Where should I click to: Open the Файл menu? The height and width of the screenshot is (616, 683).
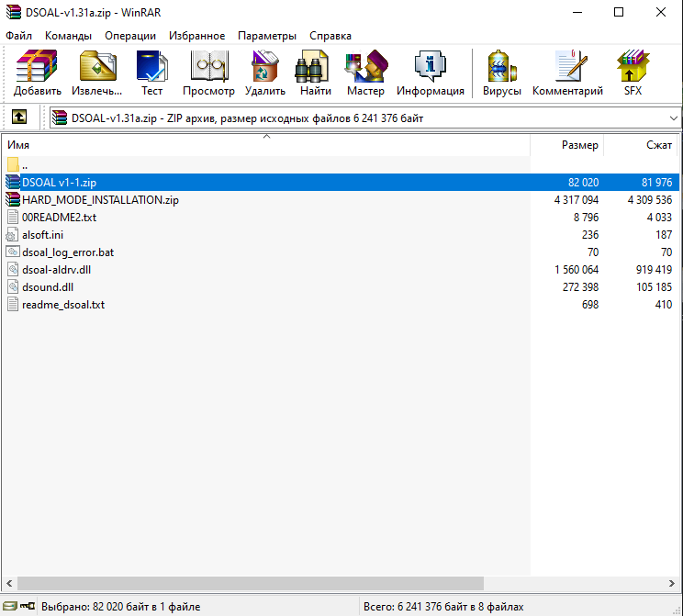(x=18, y=36)
